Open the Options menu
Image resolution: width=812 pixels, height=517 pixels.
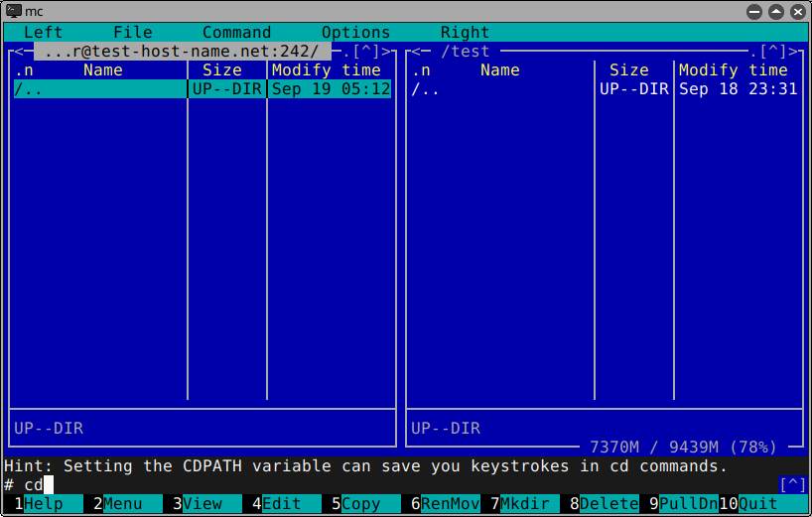point(355,32)
